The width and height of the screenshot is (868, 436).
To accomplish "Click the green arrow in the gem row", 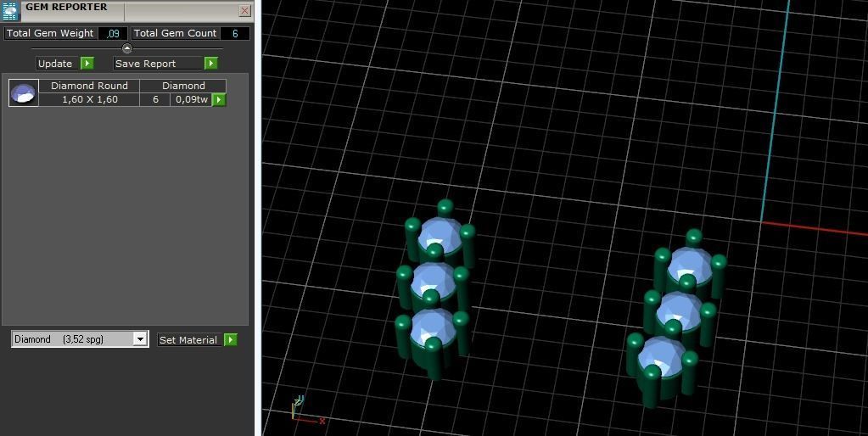I will [x=219, y=99].
